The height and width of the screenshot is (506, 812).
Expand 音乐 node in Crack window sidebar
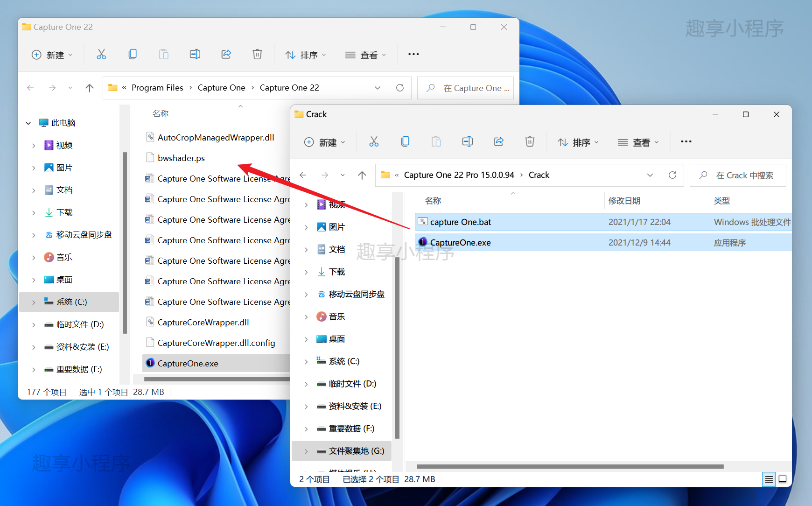(x=306, y=317)
